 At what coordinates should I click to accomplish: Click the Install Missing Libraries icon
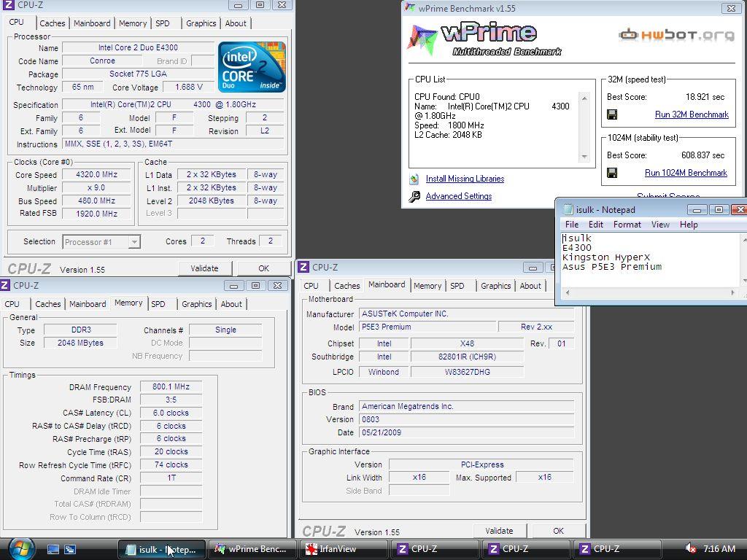(414, 179)
